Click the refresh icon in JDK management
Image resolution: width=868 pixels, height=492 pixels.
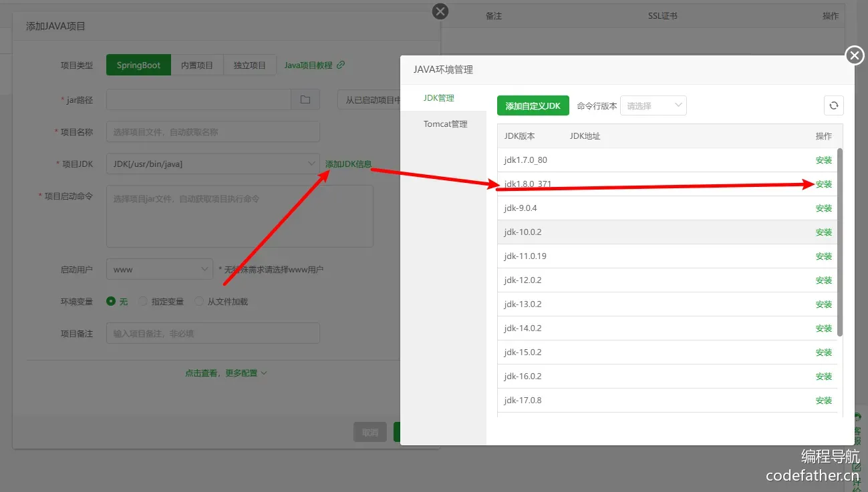833,105
